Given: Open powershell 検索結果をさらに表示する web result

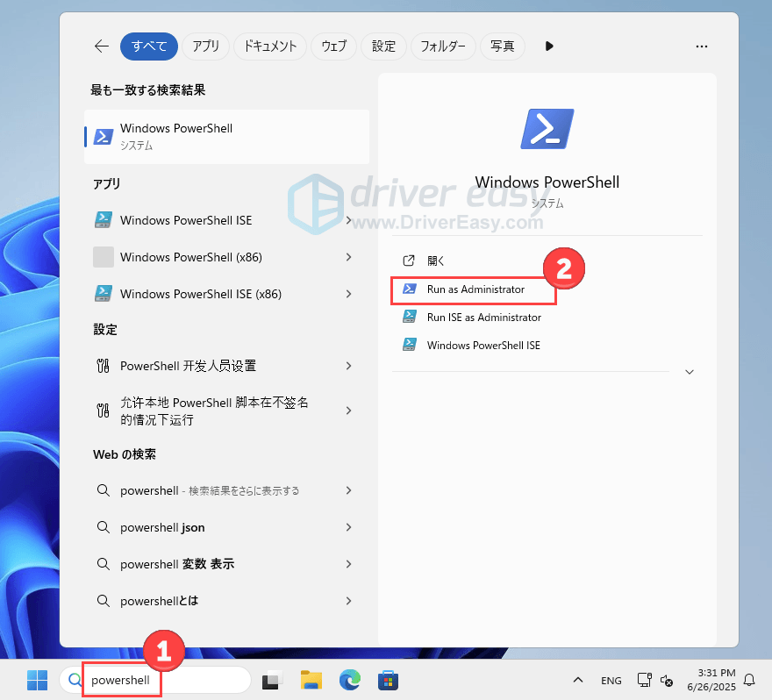Looking at the screenshot, I should [210, 490].
